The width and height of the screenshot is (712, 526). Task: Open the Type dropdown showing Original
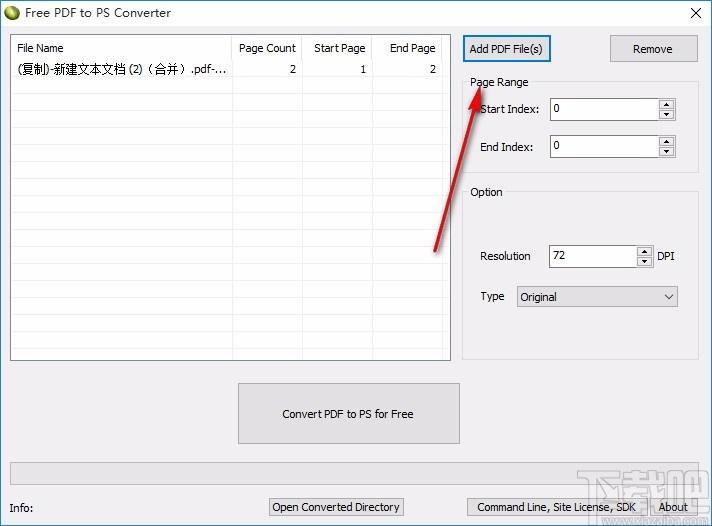[x=597, y=297]
